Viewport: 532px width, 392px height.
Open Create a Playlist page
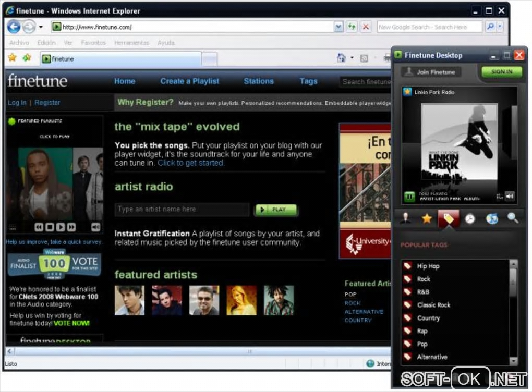click(x=190, y=81)
